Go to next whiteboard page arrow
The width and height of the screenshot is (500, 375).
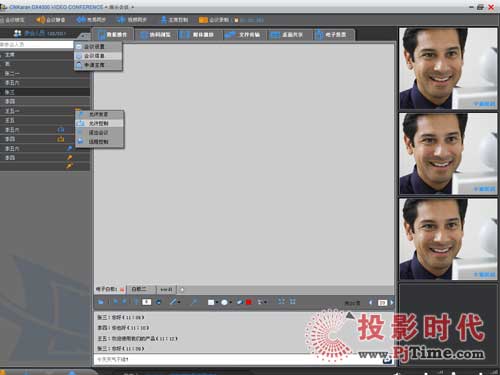click(391, 302)
